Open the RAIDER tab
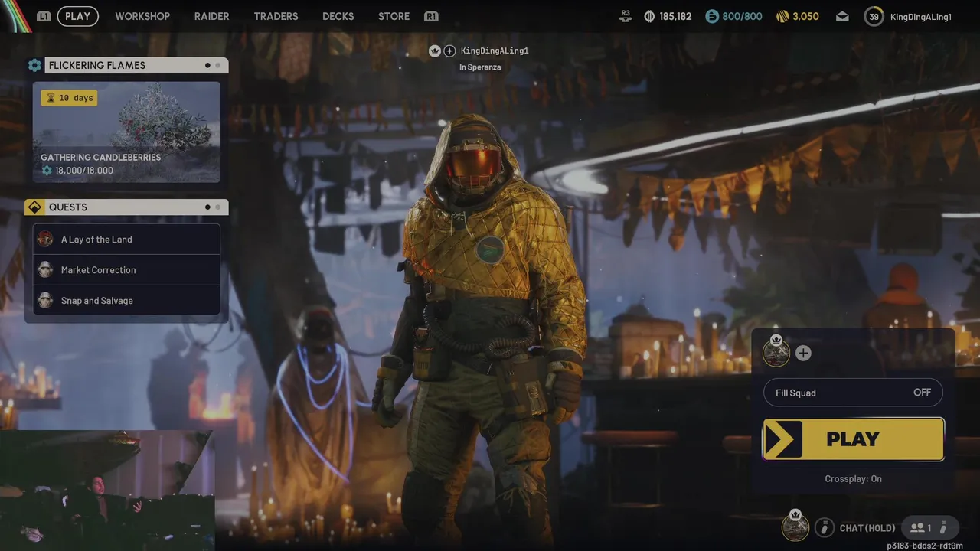 211,16
